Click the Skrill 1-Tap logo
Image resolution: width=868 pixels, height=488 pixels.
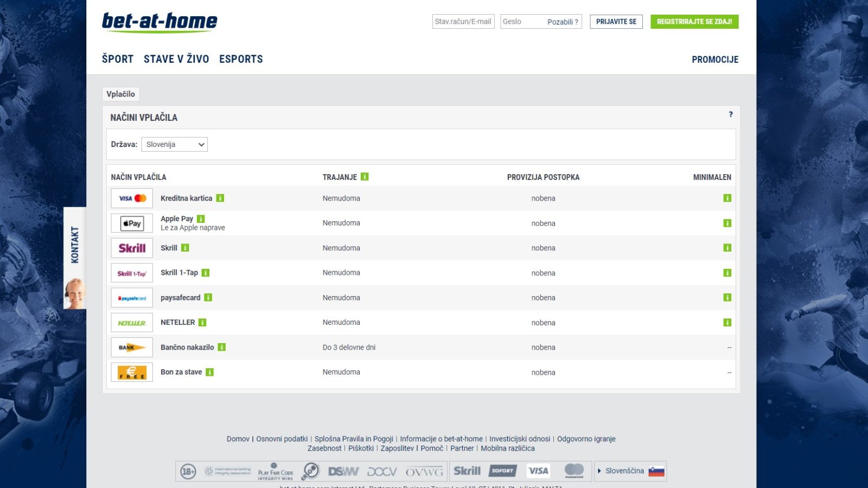(132, 273)
